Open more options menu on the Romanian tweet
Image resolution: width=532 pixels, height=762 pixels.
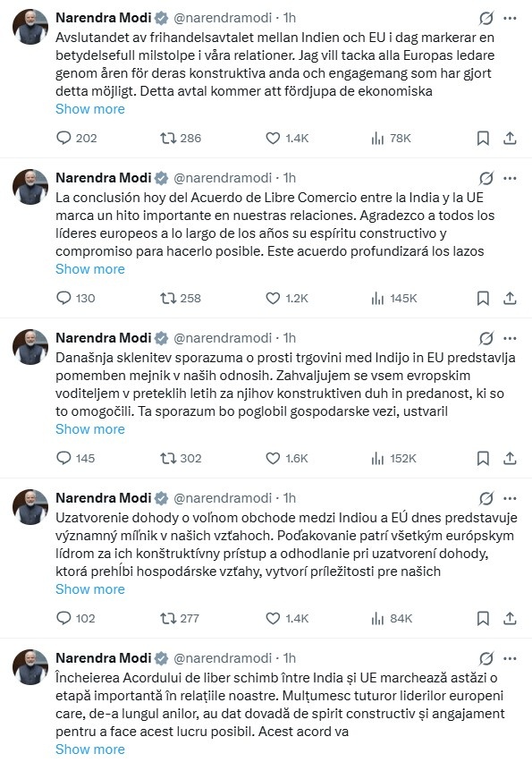tap(510, 656)
